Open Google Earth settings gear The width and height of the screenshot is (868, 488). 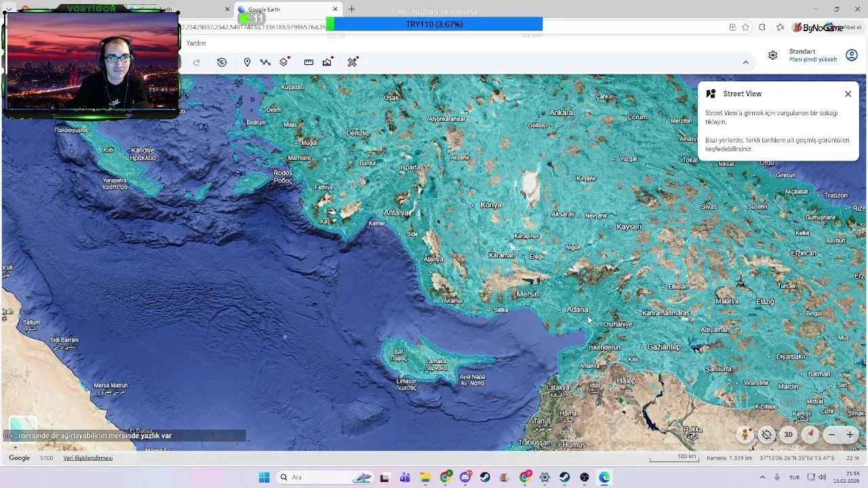coord(773,56)
